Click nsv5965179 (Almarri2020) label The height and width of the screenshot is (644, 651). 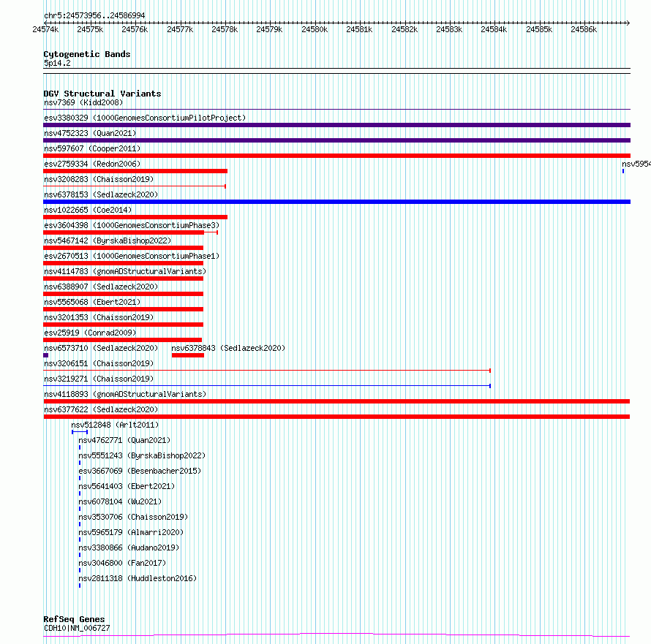point(131,532)
